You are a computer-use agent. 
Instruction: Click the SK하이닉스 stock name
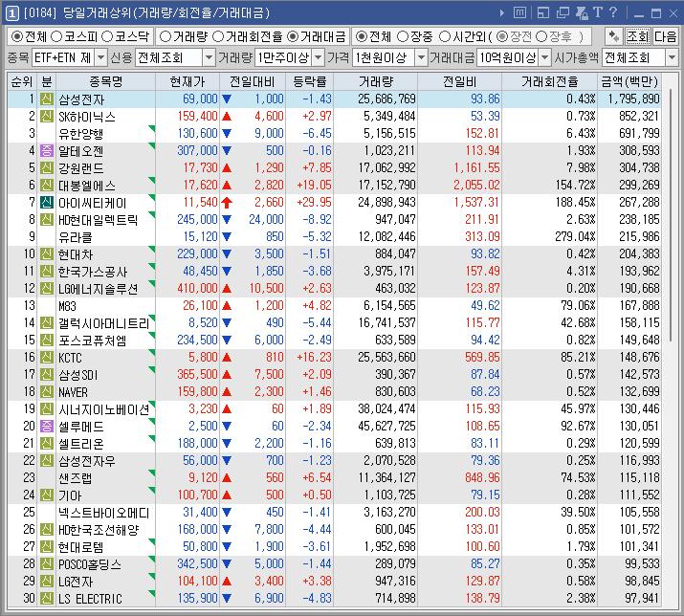click(87, 117)
